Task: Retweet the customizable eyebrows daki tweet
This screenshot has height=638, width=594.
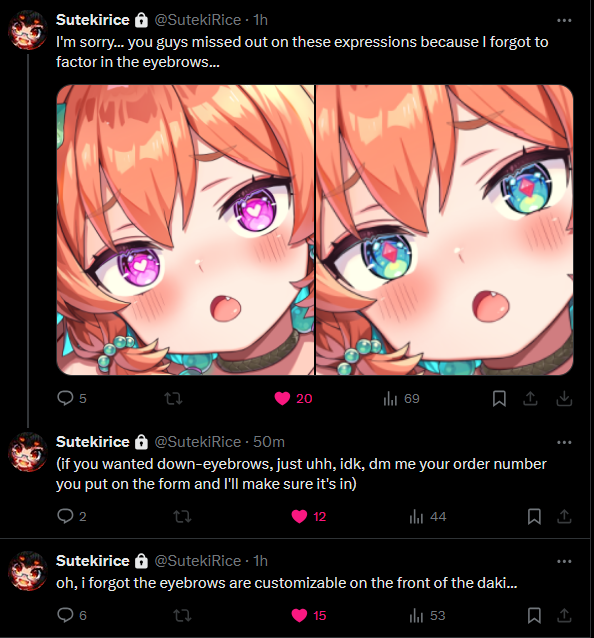Action: [x=182, y=615]
